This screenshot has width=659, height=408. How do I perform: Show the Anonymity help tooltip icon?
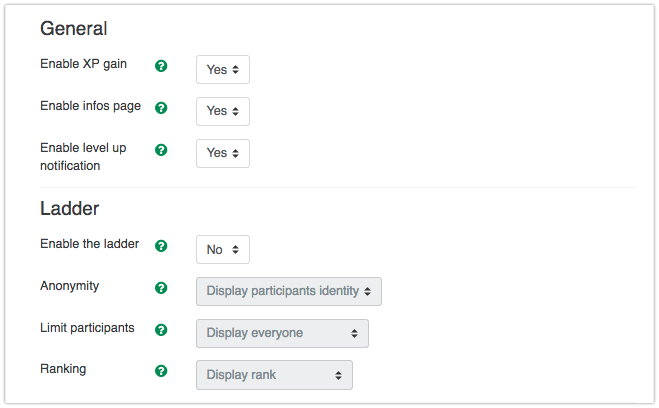point(161,288)
